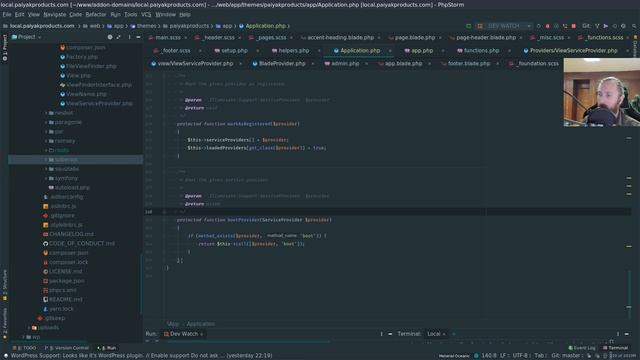Click the Run circle icon next to DEV WATCH
This screenshot has width=640, height=360.
pyautogui.click(x=539, y=26)
